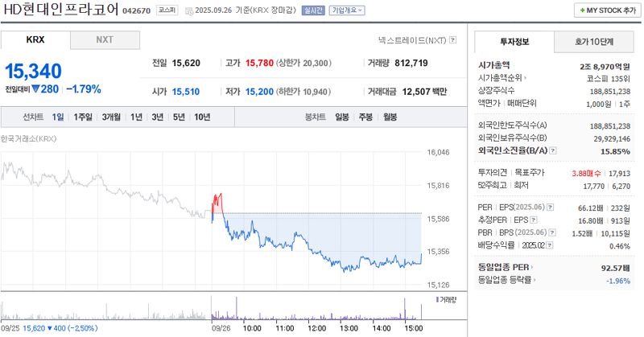
Task: Select the 3개월 chart period
Action: click(111, 117)
